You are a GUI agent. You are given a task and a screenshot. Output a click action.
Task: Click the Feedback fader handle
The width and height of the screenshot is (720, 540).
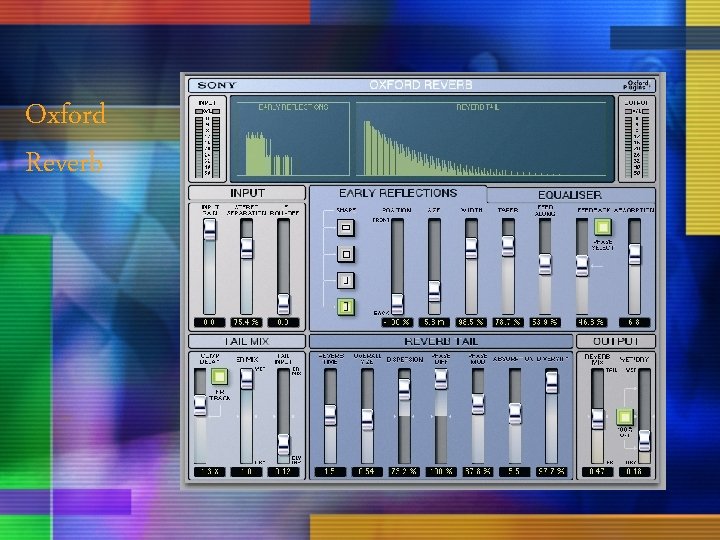click(582, 266)
